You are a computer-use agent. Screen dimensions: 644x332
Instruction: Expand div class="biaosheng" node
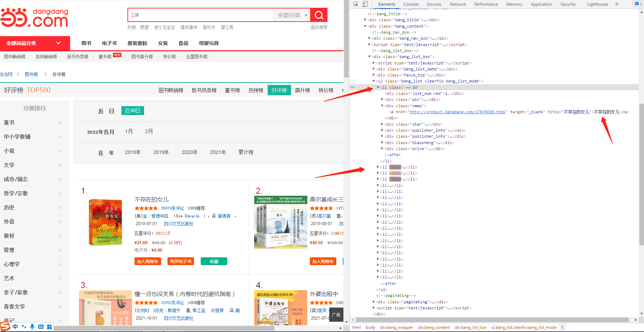coord(382,142)
